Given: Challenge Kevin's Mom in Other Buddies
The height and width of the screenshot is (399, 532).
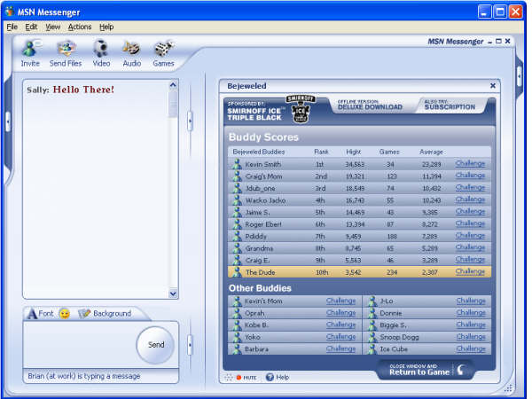Looking at the screenshot, I should pos(340,301).
